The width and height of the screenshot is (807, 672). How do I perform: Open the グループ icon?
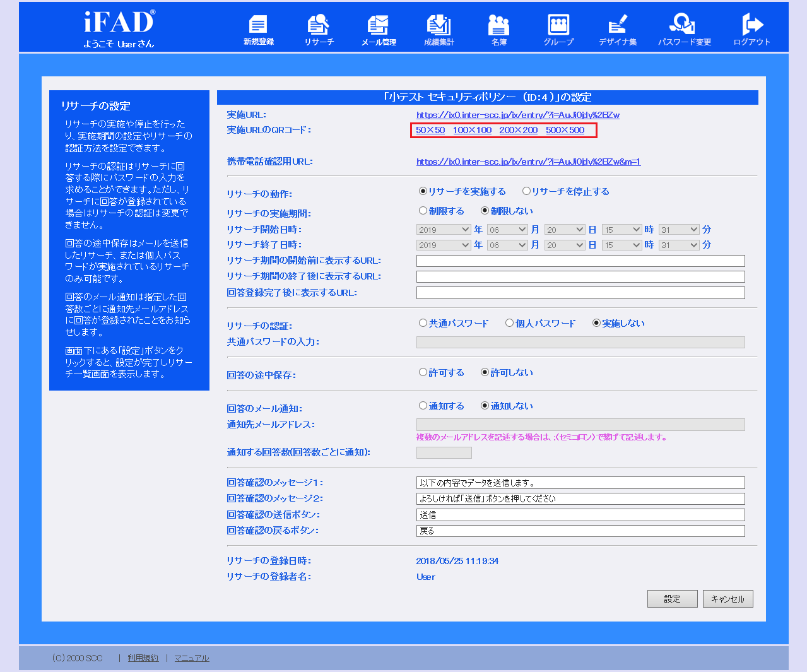pos(558,30)
